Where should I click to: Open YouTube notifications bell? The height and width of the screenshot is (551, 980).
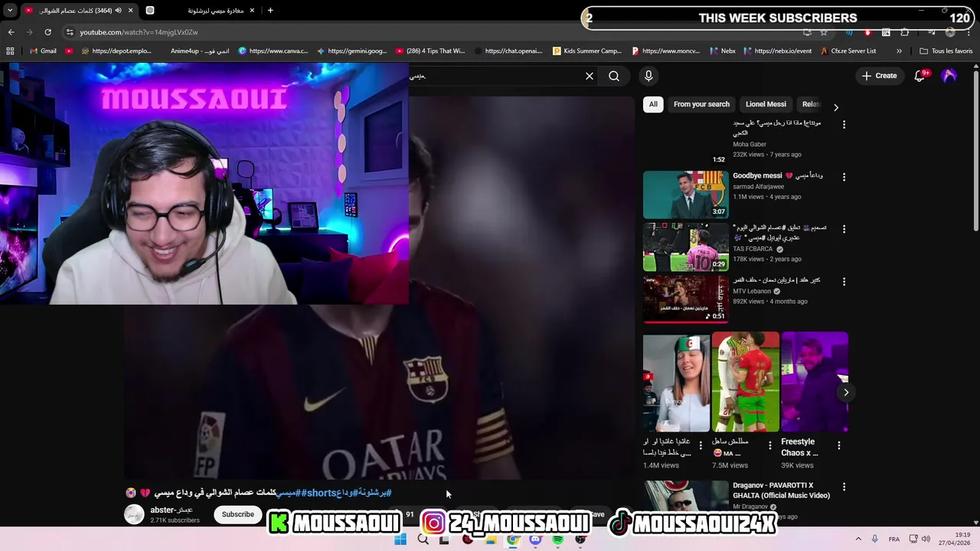click(920, 76)
